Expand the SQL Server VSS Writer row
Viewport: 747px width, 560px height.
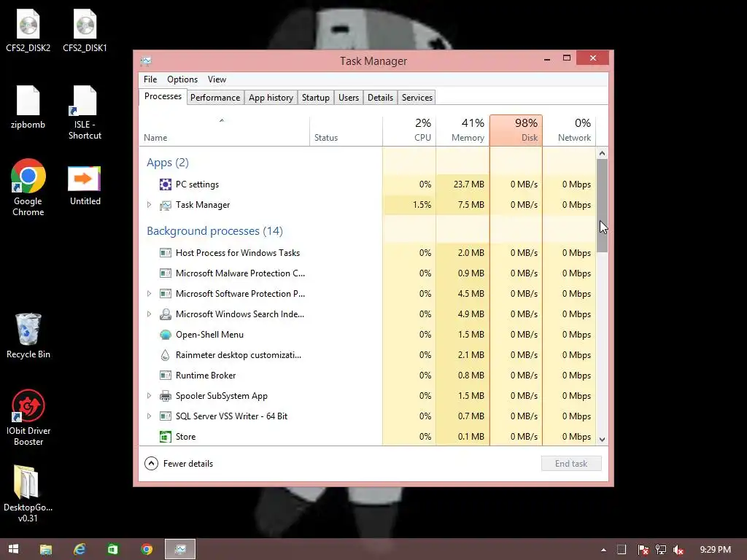click(149, 416)
